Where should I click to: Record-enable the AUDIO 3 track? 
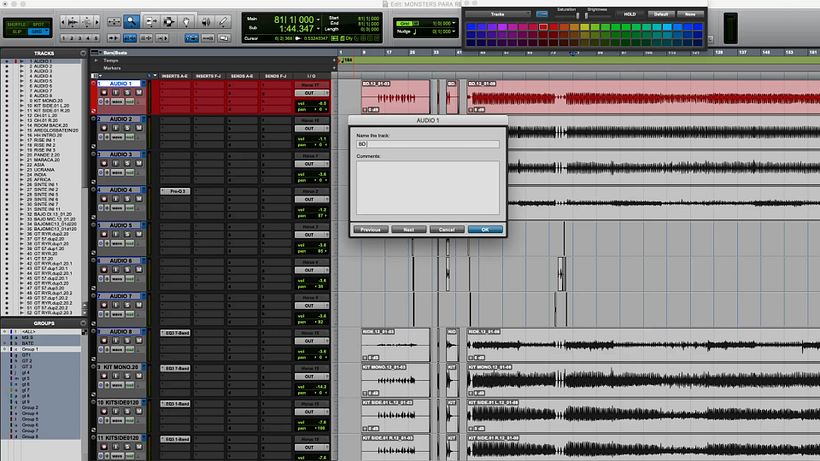pyautogui.click(x=104, y=164)
